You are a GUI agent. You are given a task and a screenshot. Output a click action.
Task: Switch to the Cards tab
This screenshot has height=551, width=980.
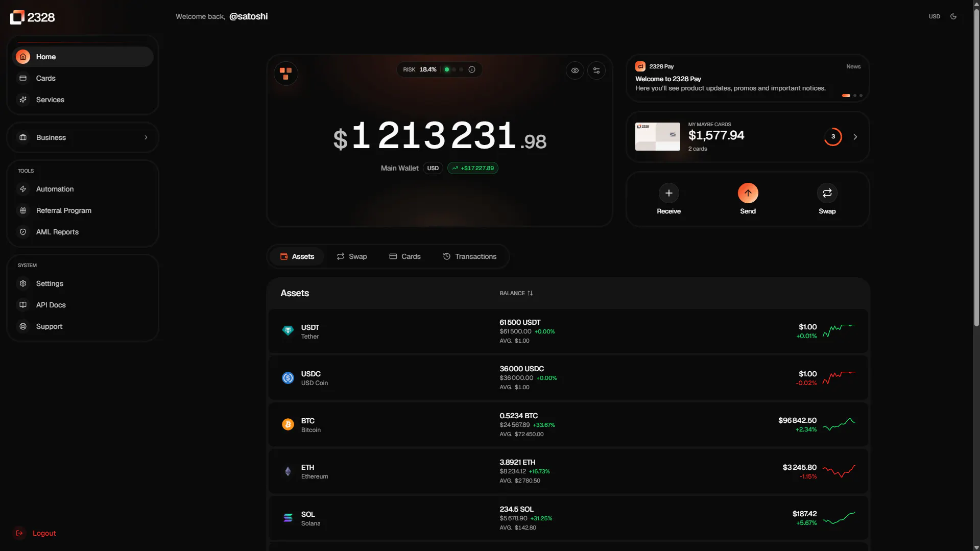click(404, 256)
